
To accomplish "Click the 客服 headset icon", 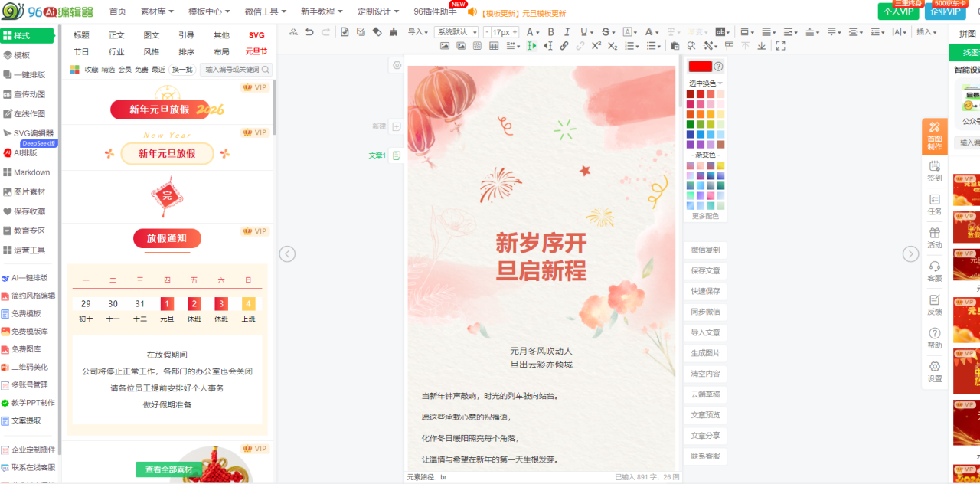I will (934, 270).
